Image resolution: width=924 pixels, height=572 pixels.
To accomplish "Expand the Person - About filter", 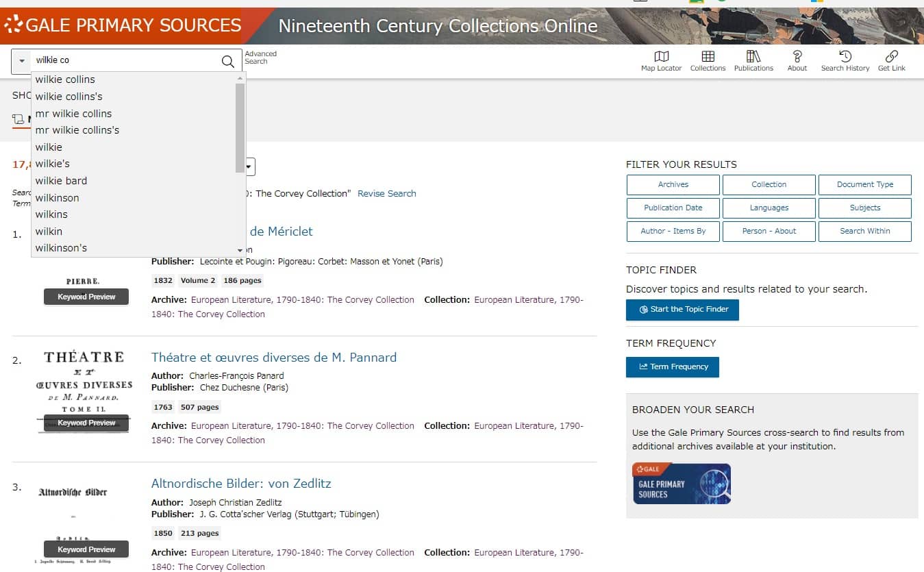I will [769, 232].
